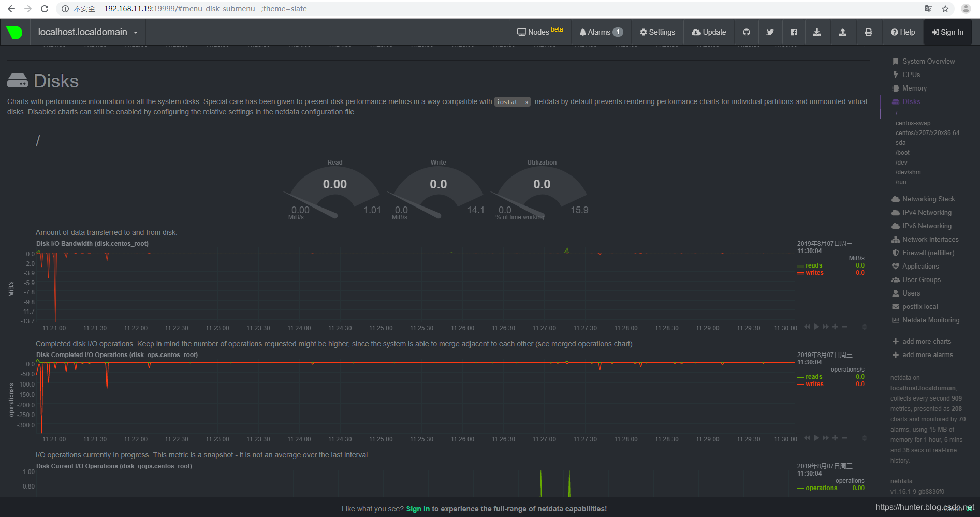Click the Sign in link in the footer banner
Viewport: 980px width, 517px height.
point(417,508)
